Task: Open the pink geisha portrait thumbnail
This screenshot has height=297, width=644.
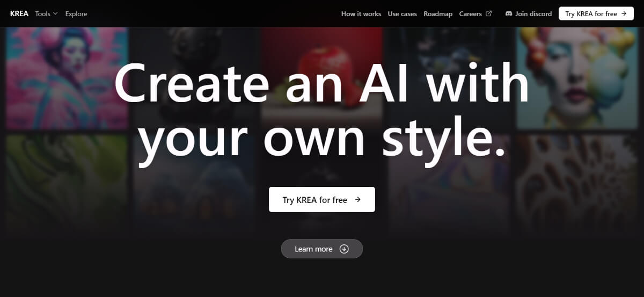Action: click(67, 78)
